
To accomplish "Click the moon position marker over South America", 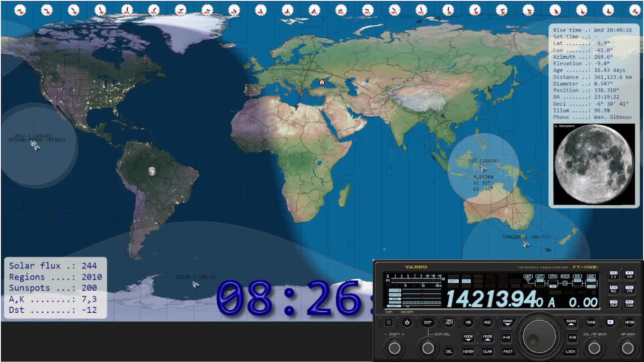I will coord(151,171).
